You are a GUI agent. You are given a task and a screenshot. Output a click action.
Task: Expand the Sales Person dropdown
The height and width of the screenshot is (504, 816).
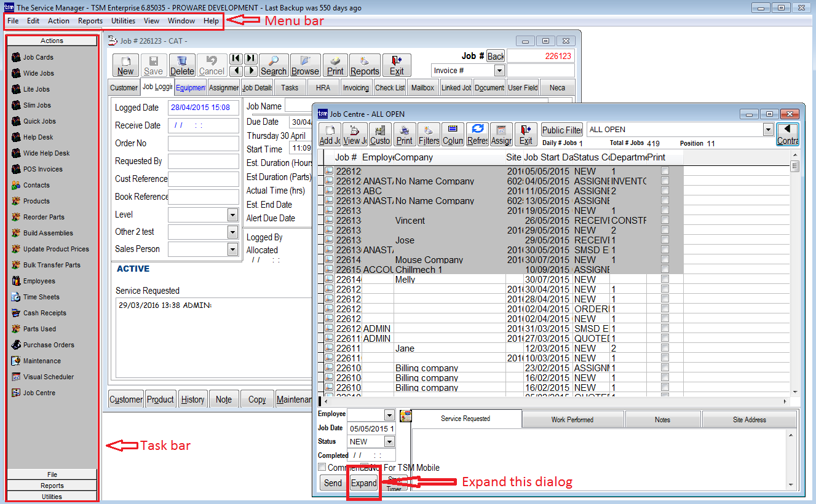coord(232,249)
